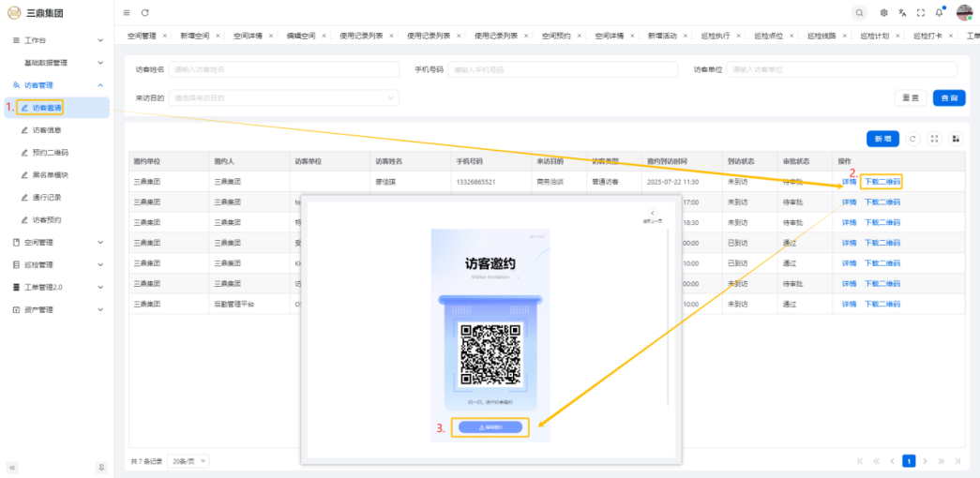Toggle the sidebar with the hamburger icon
980x478 pixels.
coord(127,12)
